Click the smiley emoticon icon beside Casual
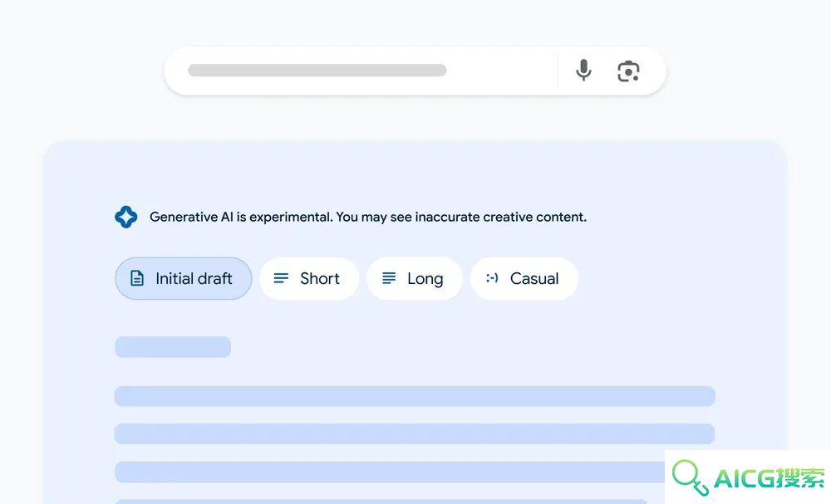The height and width of the screenshot is (504, 831). (492, 278)
